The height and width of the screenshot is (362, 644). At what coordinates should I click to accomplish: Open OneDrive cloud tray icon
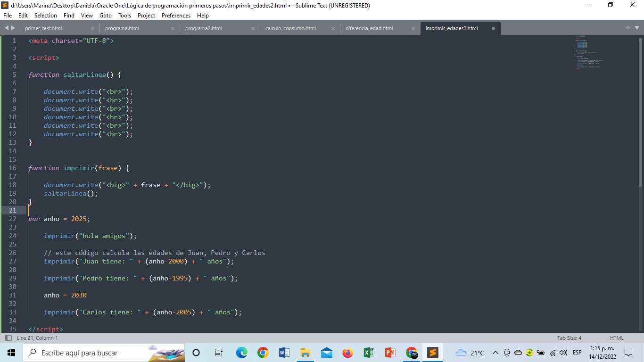click(x=518, y=353)
